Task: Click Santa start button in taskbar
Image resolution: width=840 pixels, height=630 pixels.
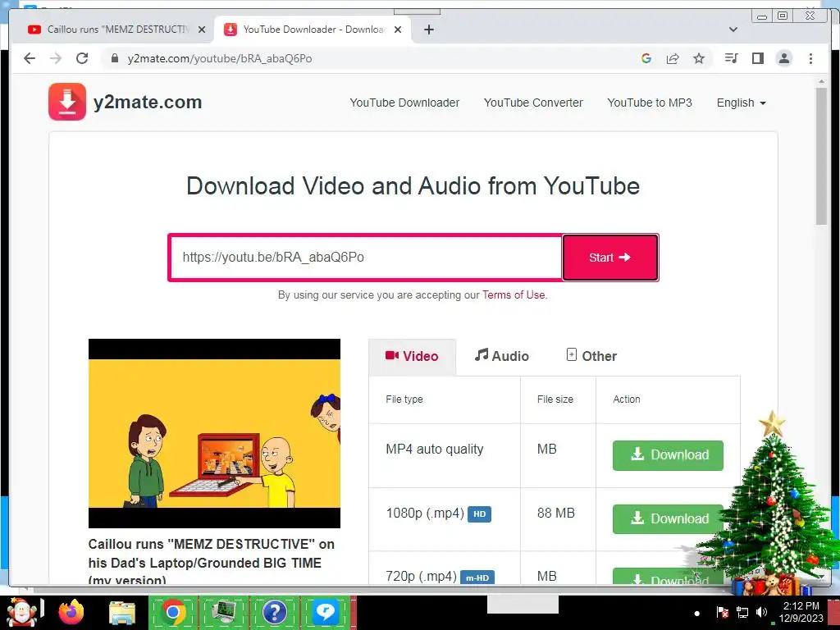Action: tap(21, 612)
